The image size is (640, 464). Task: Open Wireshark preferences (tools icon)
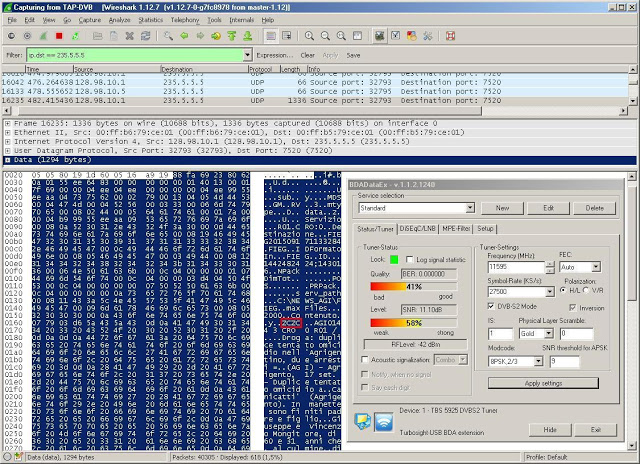point(427,36)
